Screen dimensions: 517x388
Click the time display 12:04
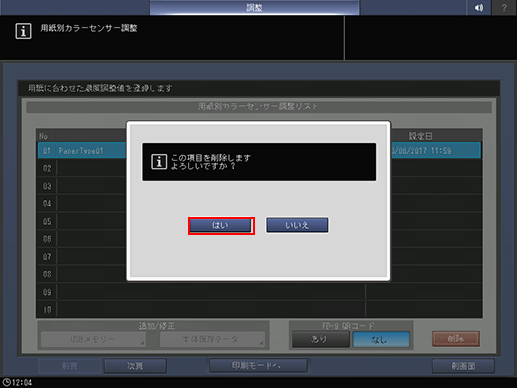point(22,382)
